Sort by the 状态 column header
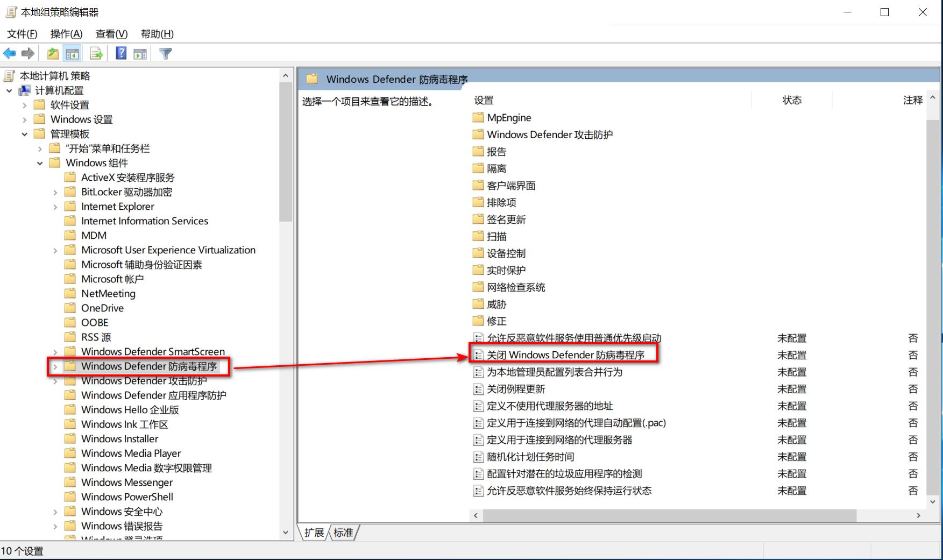Screen dimensions: 943x560 (792, 100)
